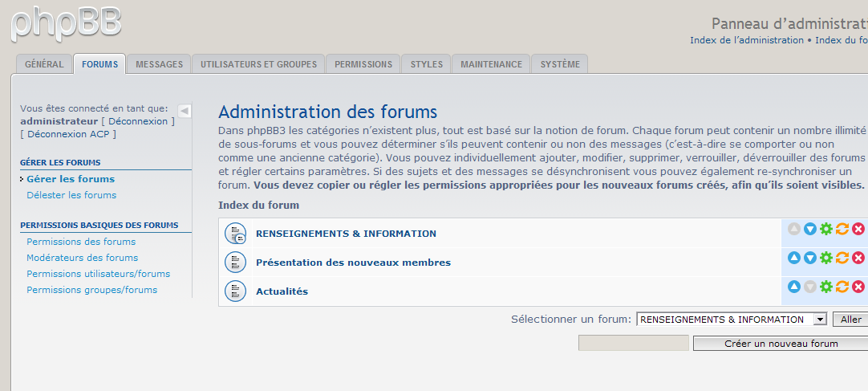Open the Utilisateurs et Groupes tab
The image size is (868, 391).
click(x=258, y=64)
